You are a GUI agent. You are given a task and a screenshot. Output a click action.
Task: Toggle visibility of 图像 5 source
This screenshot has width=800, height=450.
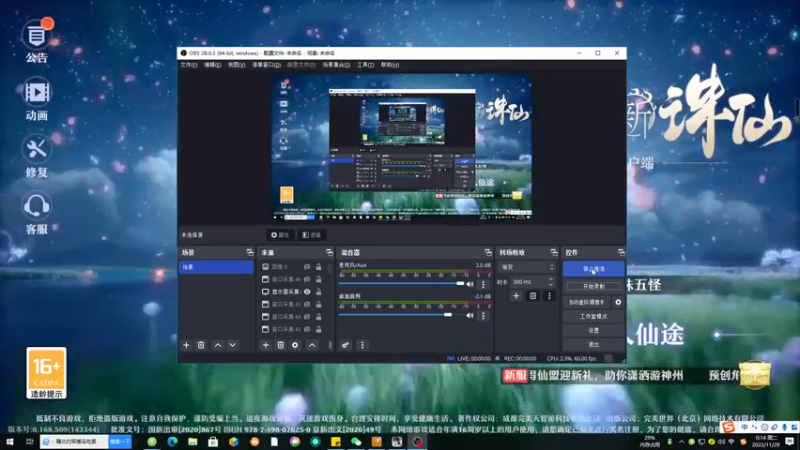click(x=307, y=267)
